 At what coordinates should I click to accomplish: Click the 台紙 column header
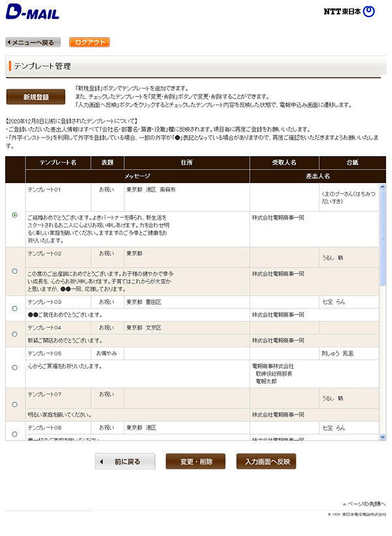click(x=352, y=163)
